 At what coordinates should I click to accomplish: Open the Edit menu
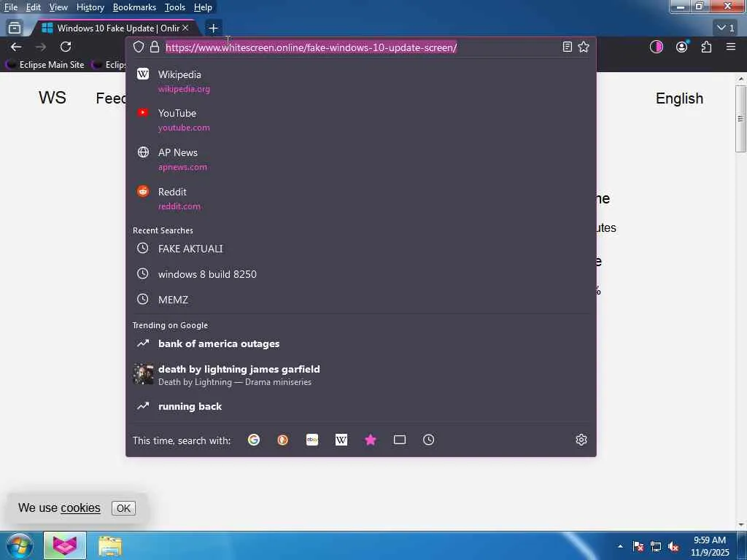tap(34, 7)
